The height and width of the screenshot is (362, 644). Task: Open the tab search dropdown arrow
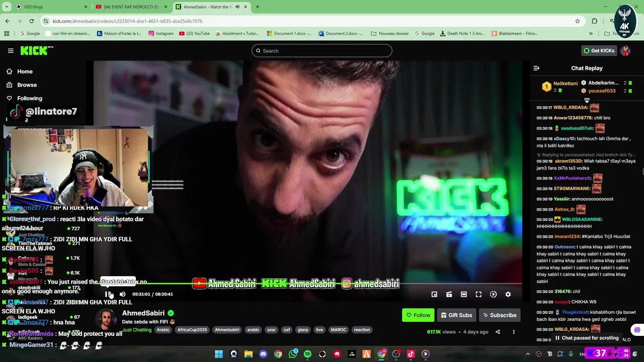(x=7, y=7)
